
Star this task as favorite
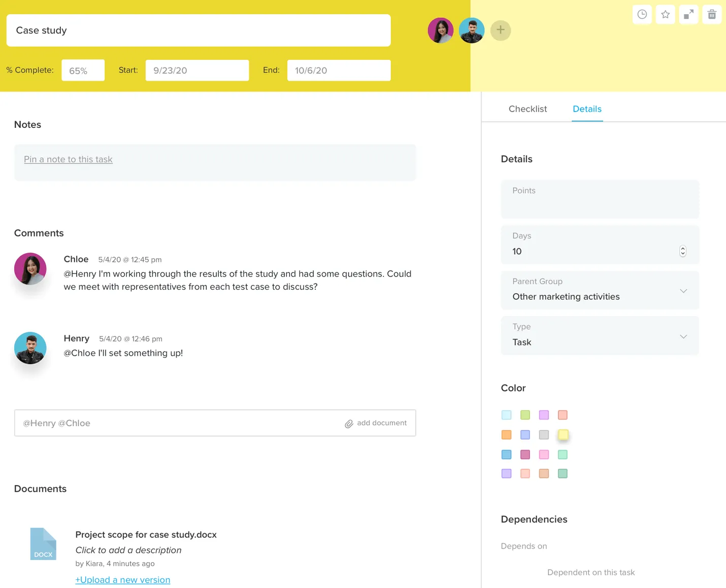click(x=665, y=14)
